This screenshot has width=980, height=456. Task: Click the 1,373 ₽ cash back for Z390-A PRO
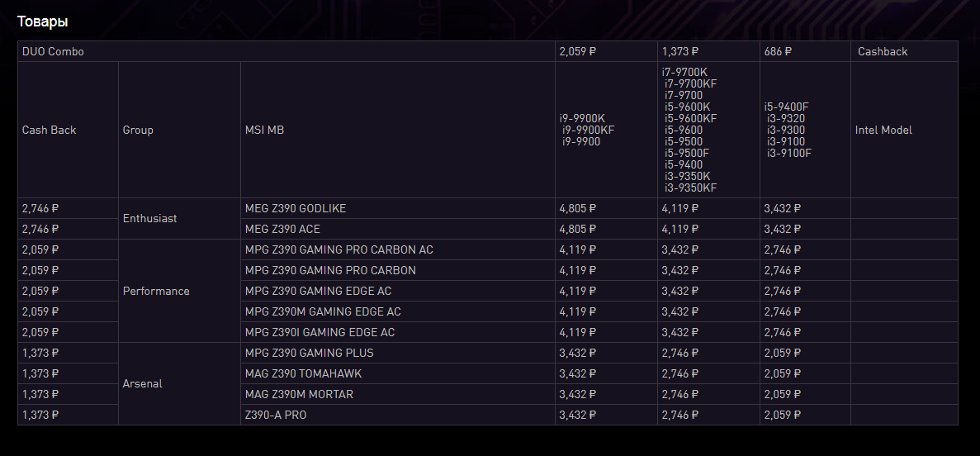(40, 415)
